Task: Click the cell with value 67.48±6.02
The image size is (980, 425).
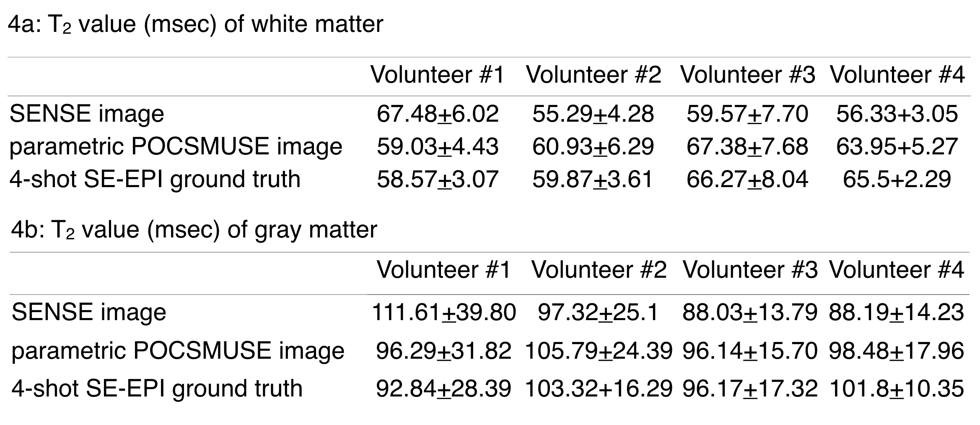Action: pyautogui.click(x=438, y=114)
